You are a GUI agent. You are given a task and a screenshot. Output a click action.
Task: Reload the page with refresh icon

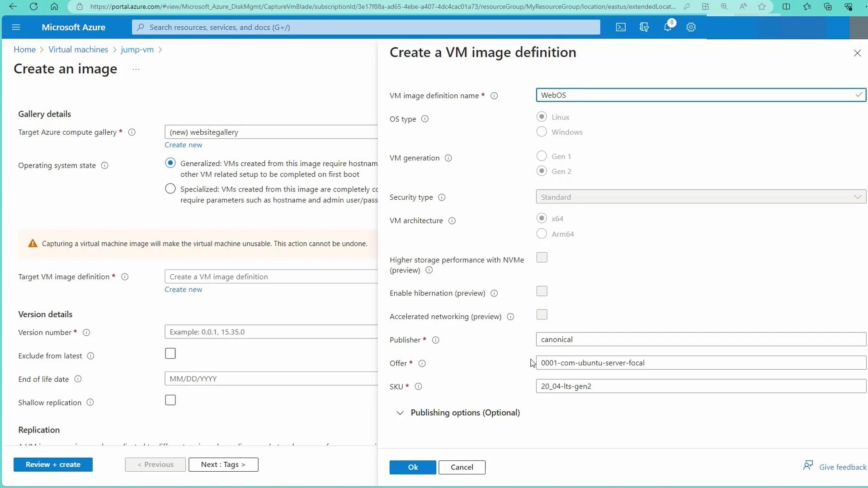[x=33, y=6]
